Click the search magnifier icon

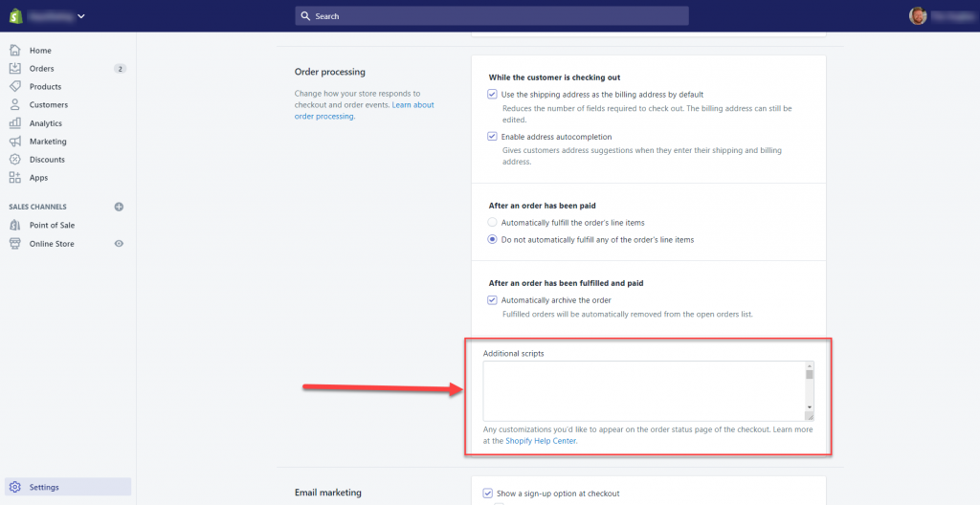point(305,16)
